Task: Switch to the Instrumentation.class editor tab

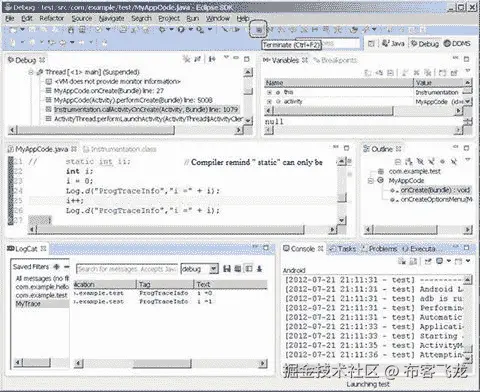Action: (120, 149)
